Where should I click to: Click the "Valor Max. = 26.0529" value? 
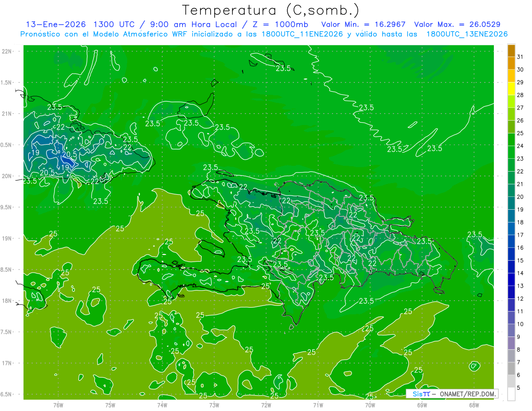(x=458, y=24)
